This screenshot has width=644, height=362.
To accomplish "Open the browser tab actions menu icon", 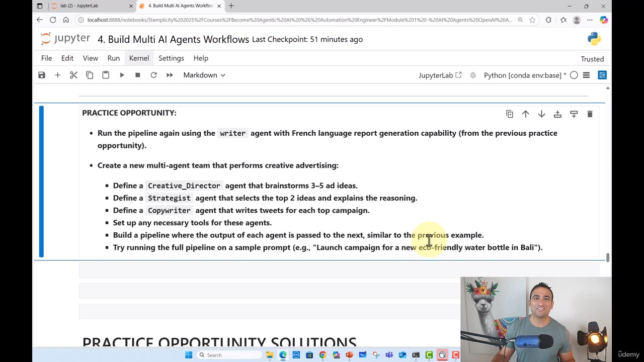I will (x=40, y=6).
